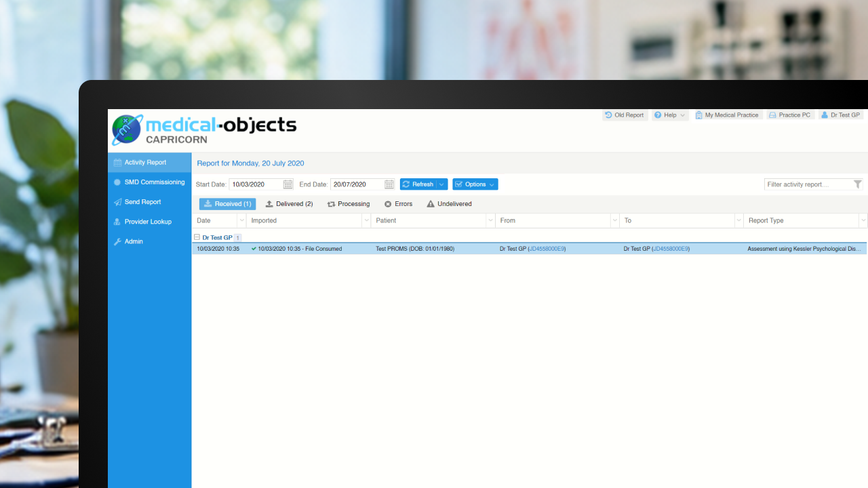
Task: Click the Start Date input field
Action: (256, 184)
